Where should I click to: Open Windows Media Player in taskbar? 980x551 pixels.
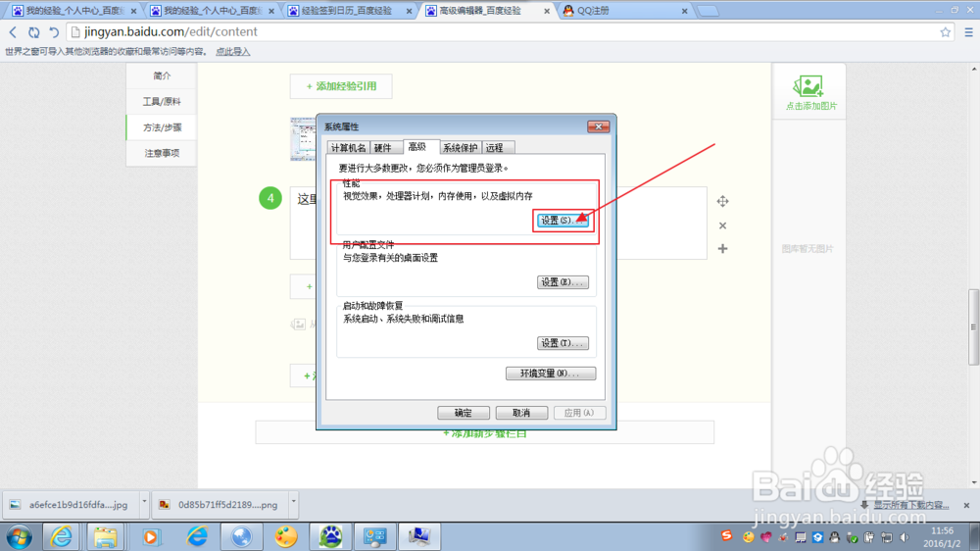(x=151, y=537)
